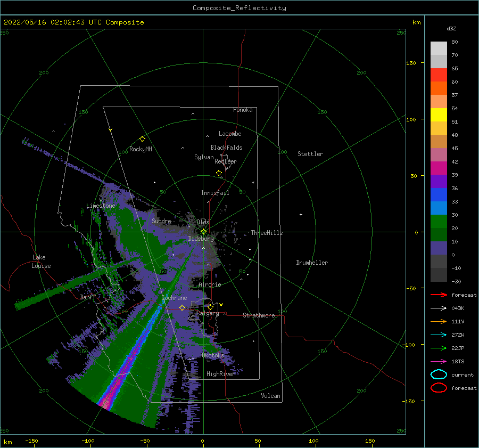Select the white 04DK arrow icon
This screenshot has width=479, height=448.
coord(439,308)
